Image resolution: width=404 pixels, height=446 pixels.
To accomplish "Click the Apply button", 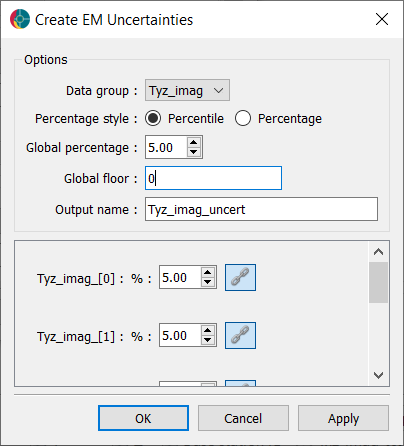I will coord(343,418).
